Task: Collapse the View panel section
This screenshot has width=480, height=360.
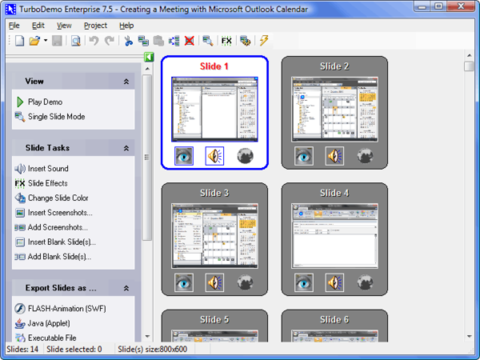Action: (126, 81)
